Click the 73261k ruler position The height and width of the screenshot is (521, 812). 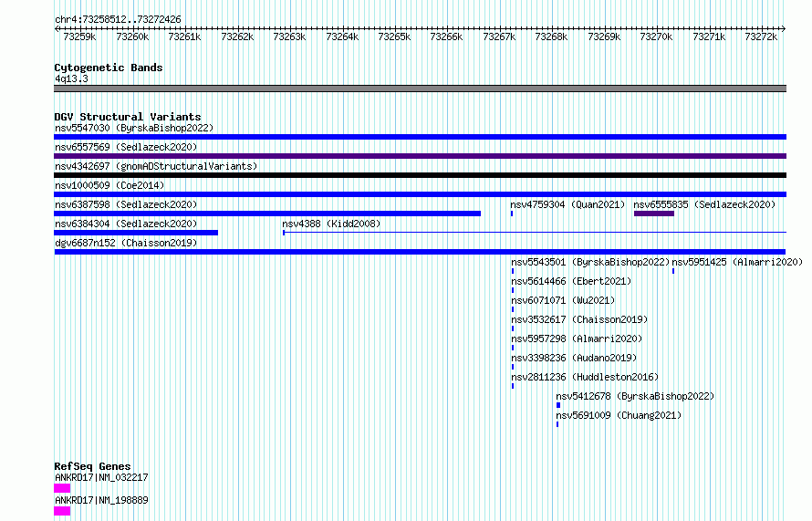pyautogui.click(x=184, y=36)
